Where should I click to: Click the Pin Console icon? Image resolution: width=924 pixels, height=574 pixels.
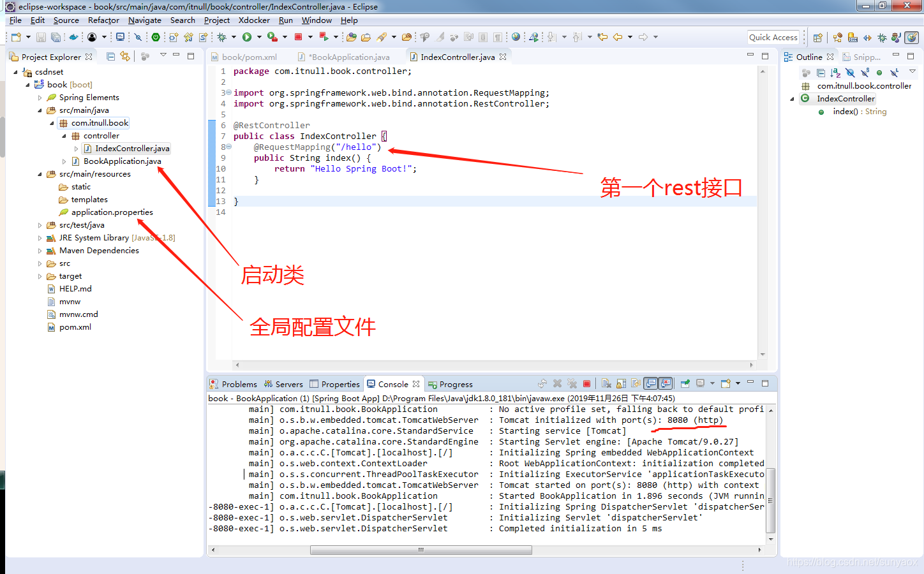point(685,383)
